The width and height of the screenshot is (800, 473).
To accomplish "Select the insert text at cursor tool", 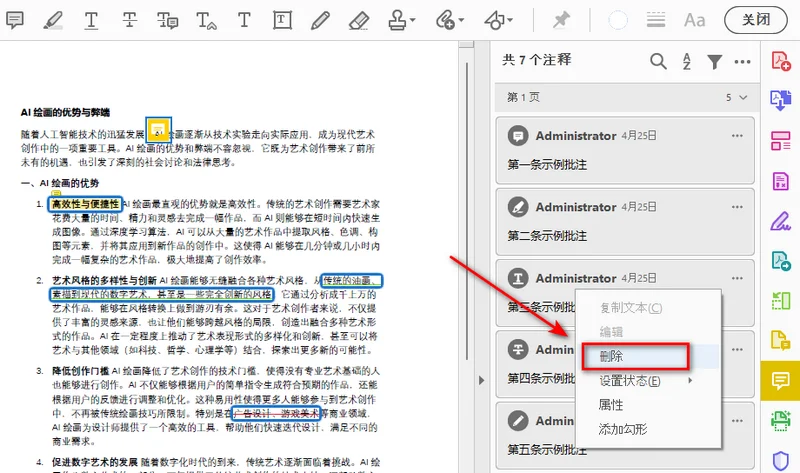I will pyautogui.click(x=206, y=20).
